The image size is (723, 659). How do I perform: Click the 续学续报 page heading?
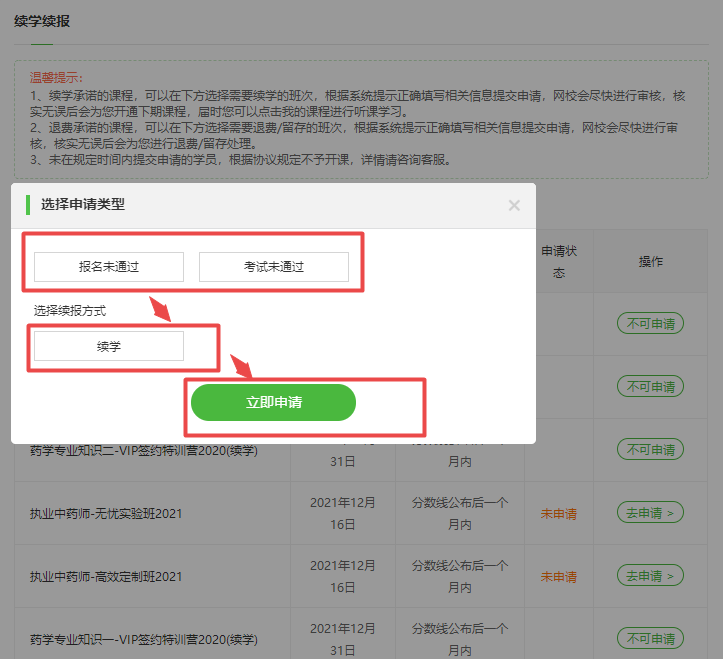[42, 20]
